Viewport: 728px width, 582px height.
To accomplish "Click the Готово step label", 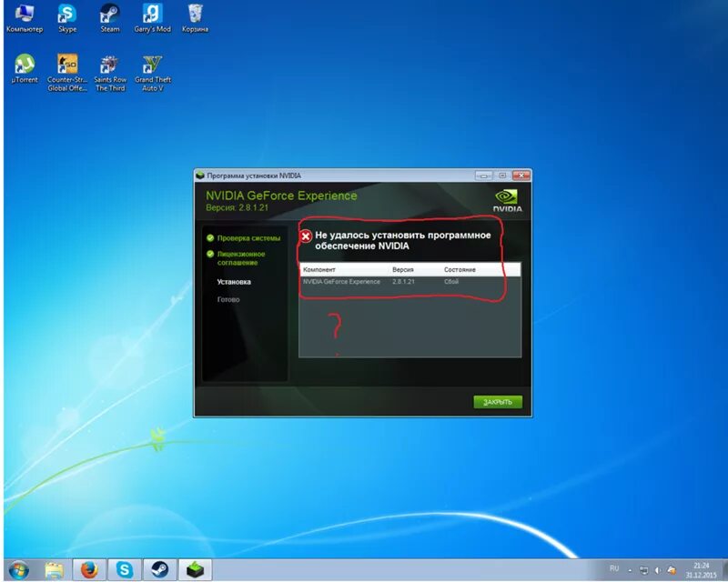I will [228, 299].
